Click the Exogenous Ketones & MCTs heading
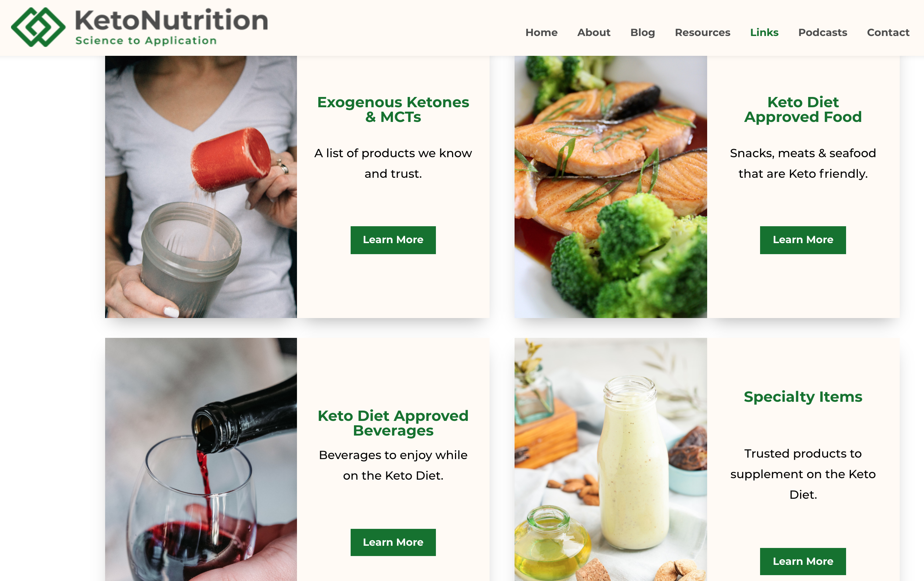The image size is (924, 581). point(393,110)
